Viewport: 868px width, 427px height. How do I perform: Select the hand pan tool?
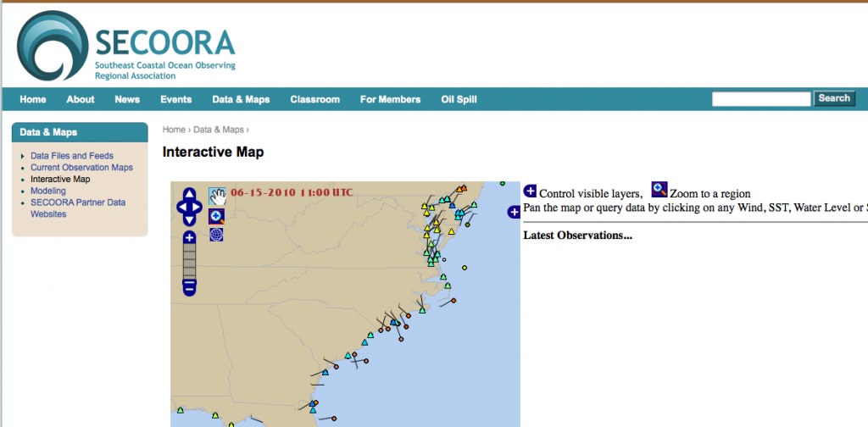pyautogui.click(x=217, y=196)
